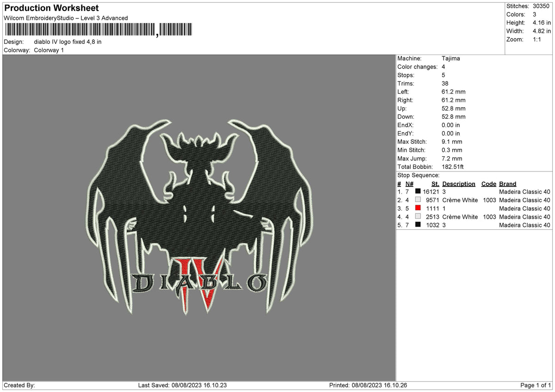Image resolution: width=555 pixels, height=392 pixels.
Task: Select the St. column header
Action: (435, 184)
